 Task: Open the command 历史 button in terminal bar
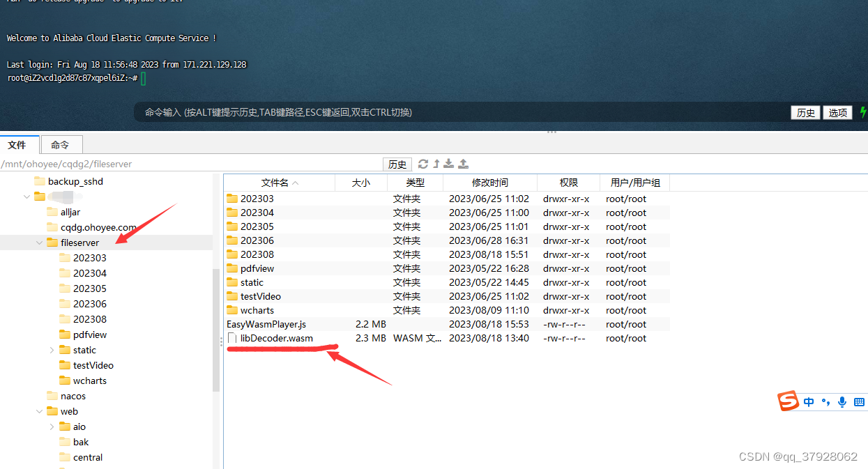[805, 112]
